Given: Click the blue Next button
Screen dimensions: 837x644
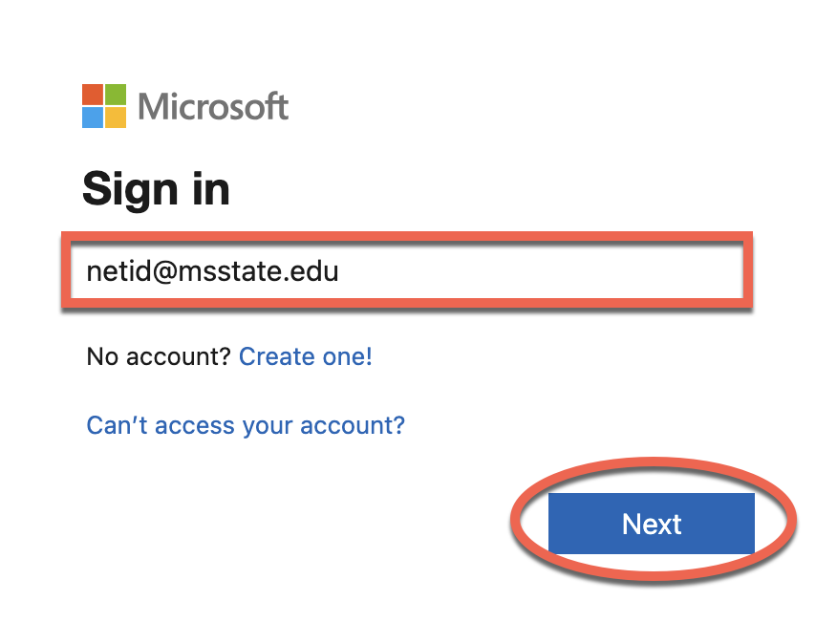Looking at the screenshot, I should click(652, 524).
